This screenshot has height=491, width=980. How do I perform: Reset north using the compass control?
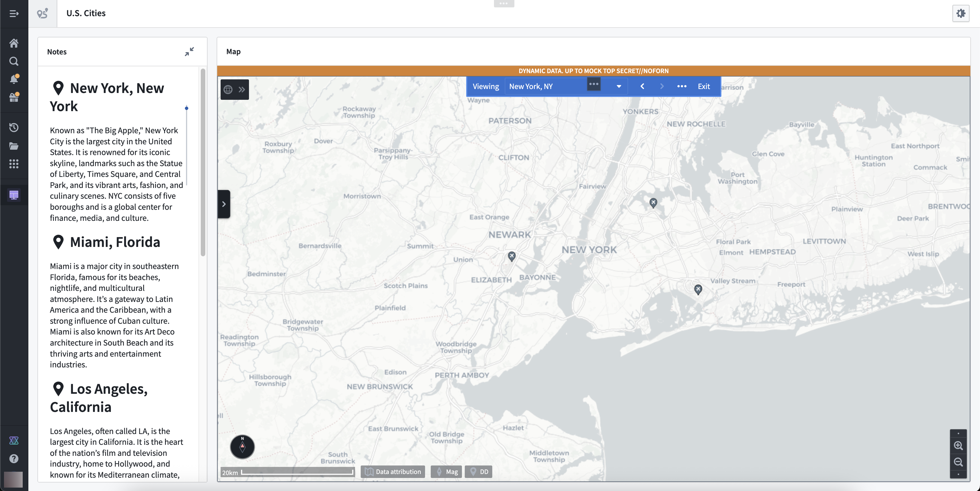pyautogui.click(x=242, y=447)
